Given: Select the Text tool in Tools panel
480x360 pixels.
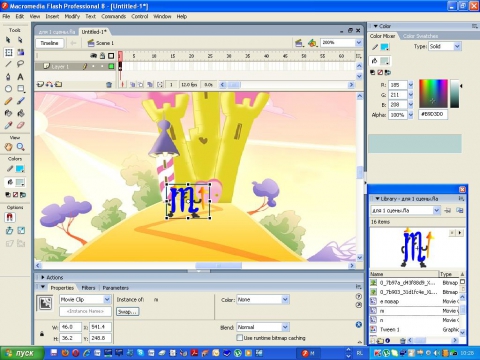Looking at the screenshot, I should click(20, 77).
